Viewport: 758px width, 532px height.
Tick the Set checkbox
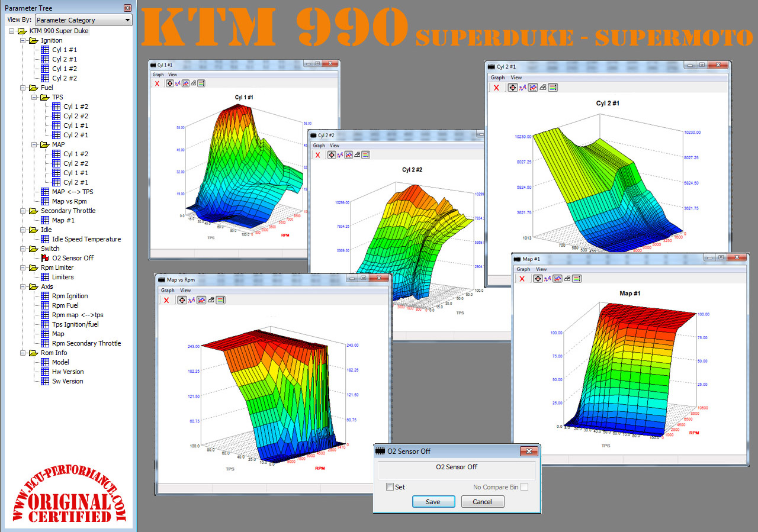[390, 487]
